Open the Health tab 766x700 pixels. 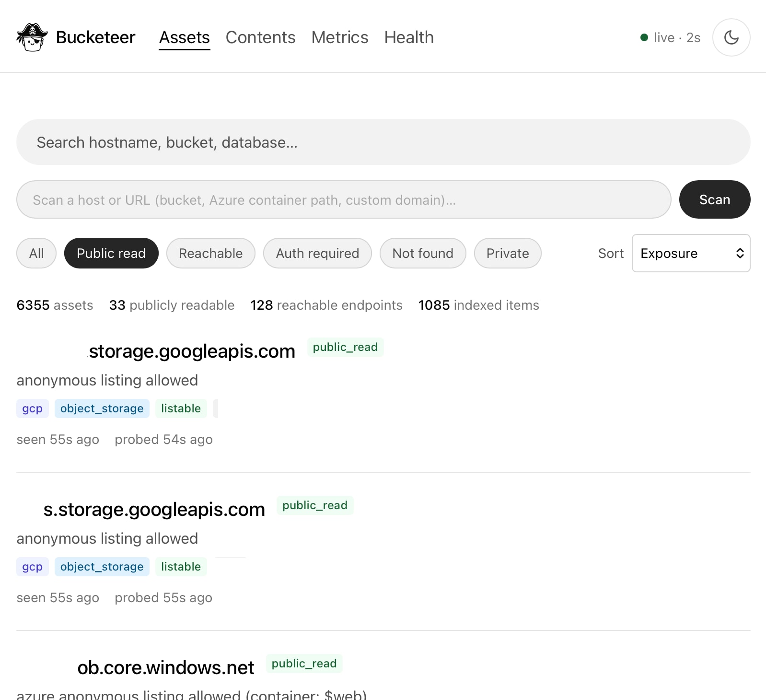[409, 37]
